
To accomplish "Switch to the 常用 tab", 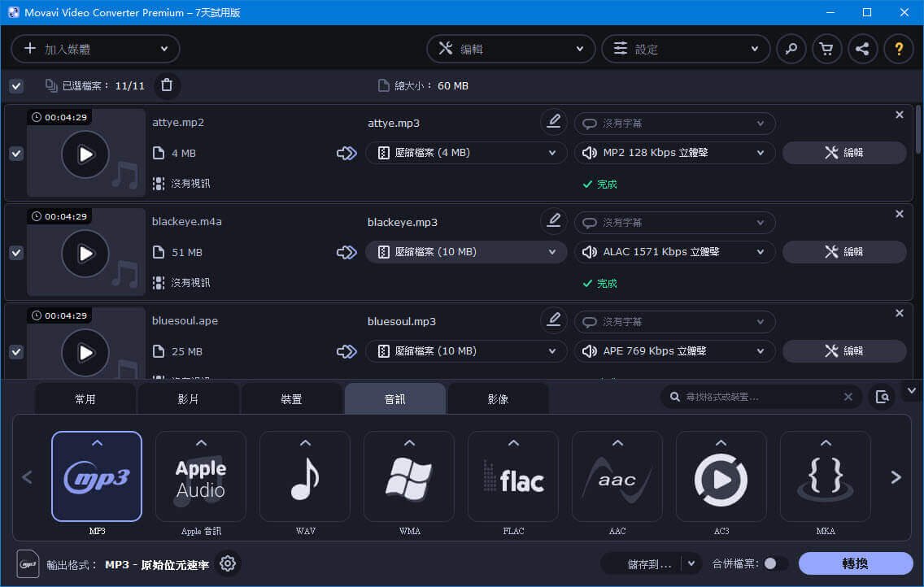I will click(x=85, y=399).
